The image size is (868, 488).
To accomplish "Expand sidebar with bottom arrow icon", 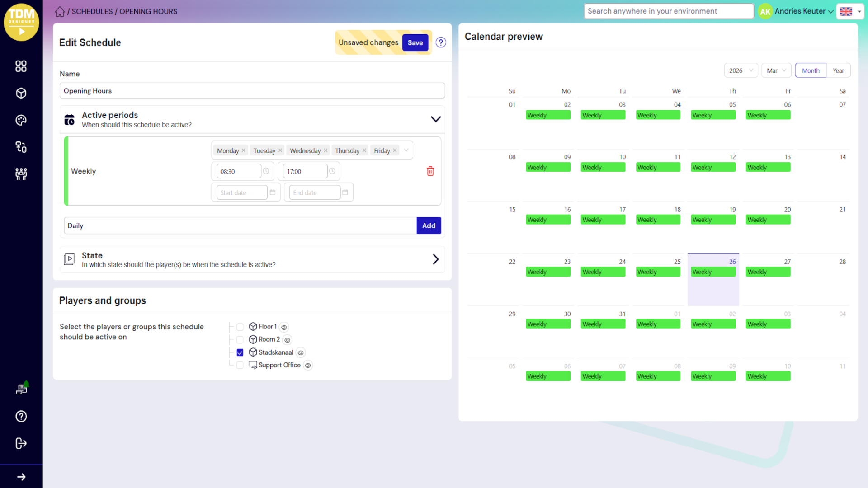I will coord(21,477).
